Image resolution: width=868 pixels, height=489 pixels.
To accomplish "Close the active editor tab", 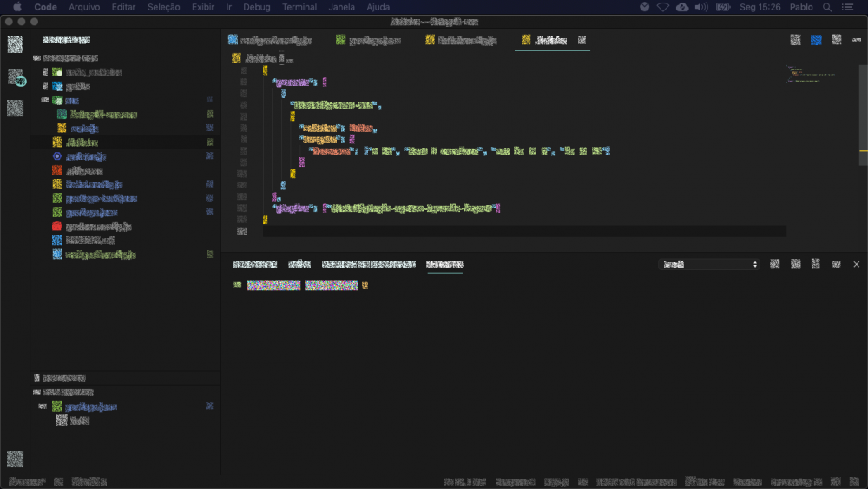I will 582,40.
